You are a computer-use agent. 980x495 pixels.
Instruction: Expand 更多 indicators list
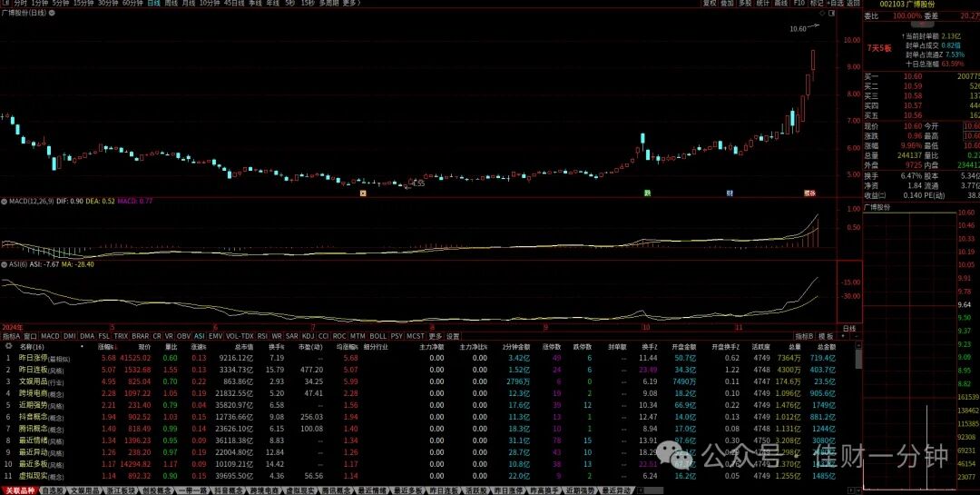[x=435, y=336]
